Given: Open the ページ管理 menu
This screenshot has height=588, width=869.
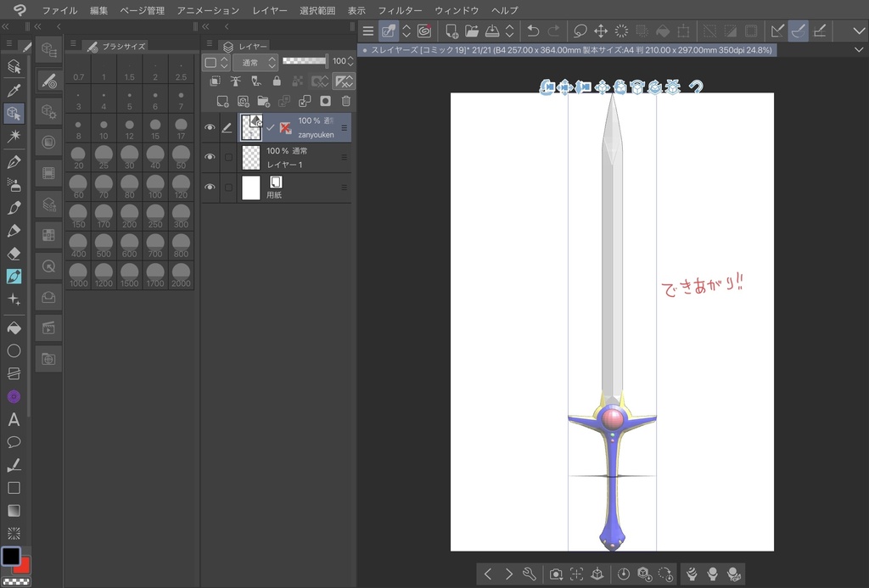Looking at the screenshot, I should point(143,10).
